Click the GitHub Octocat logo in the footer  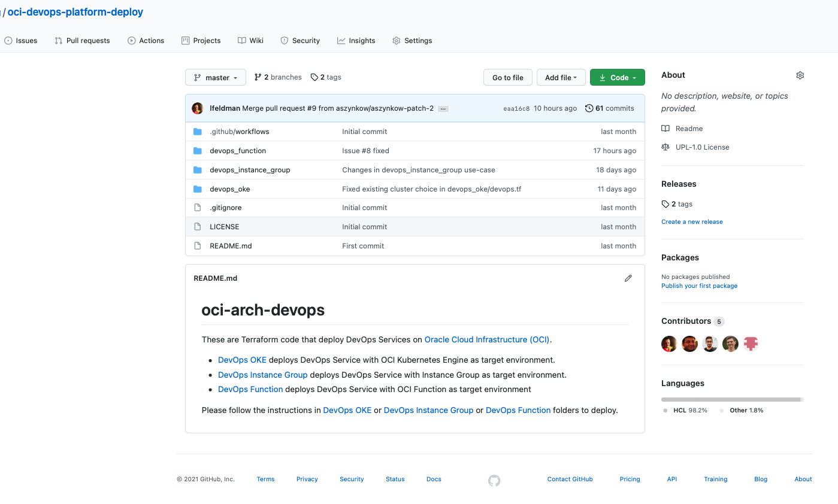click(494, 480)
